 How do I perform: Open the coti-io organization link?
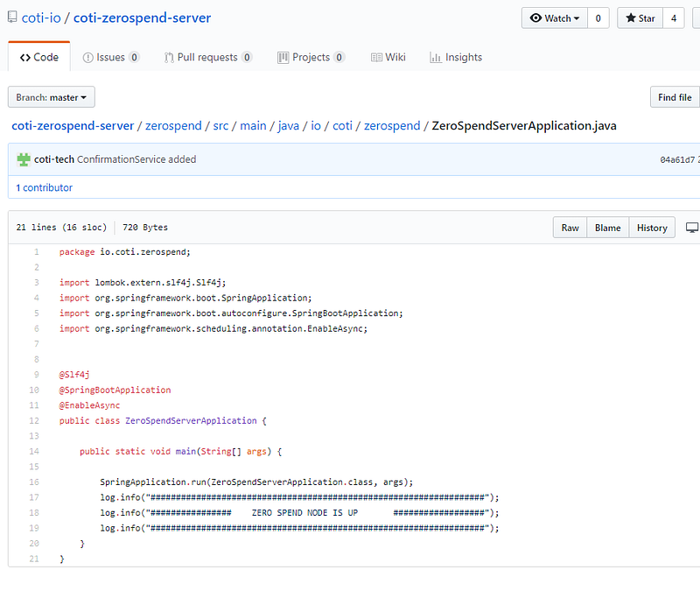pos(41,18)
